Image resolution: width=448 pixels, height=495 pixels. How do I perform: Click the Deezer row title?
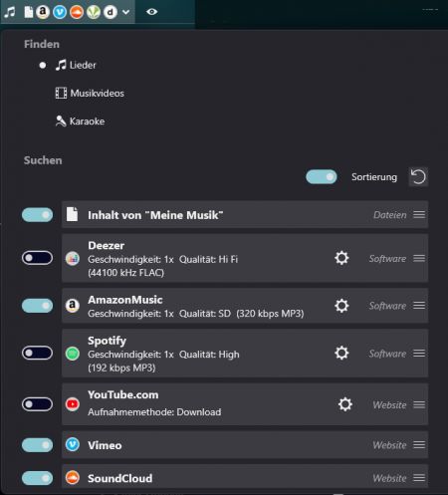click(107, 245)
